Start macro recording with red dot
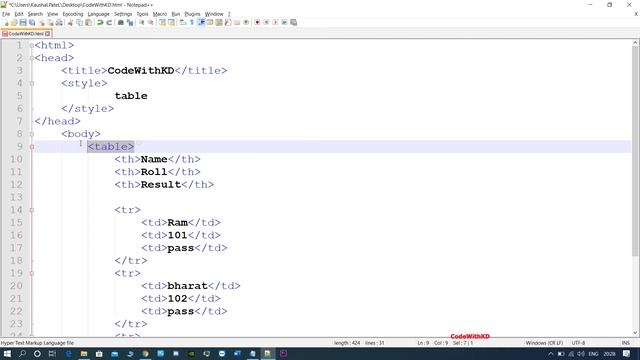Viewport: 640px width, 360px height. [x=257, y=22]
